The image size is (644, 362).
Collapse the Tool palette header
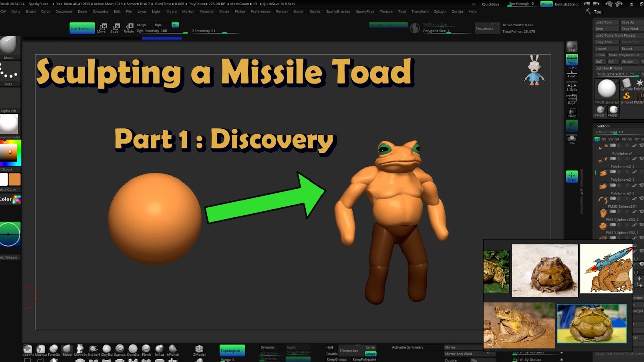pos(598,12)
